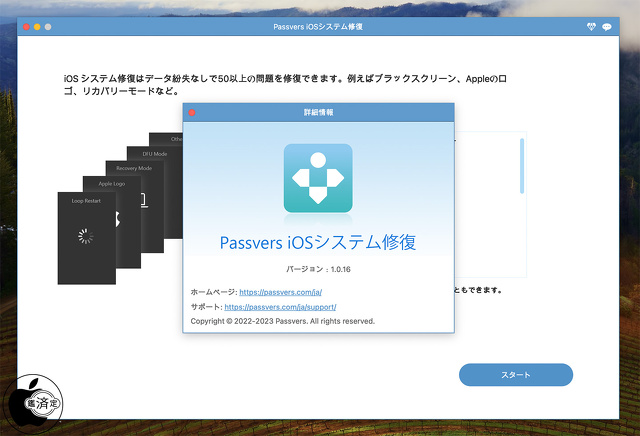
Task: Click the Copyright 2022-2023 Passvers text
Action: pyautogui.click(x=282, y=321)
